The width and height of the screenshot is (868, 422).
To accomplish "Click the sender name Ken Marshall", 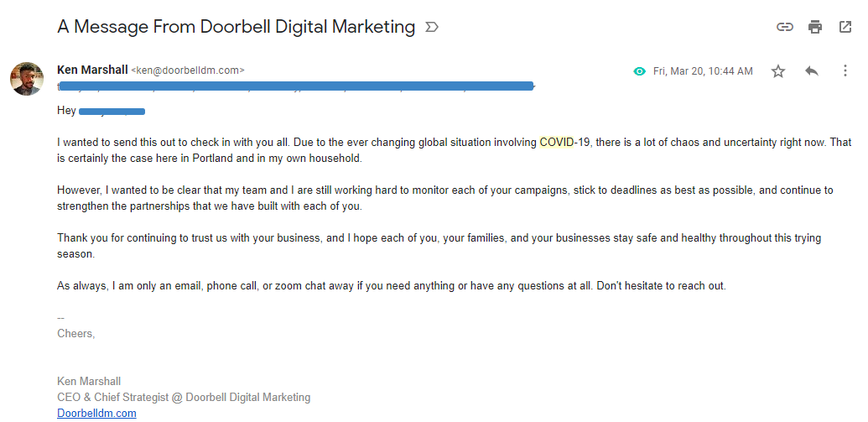I will point(92,70).
